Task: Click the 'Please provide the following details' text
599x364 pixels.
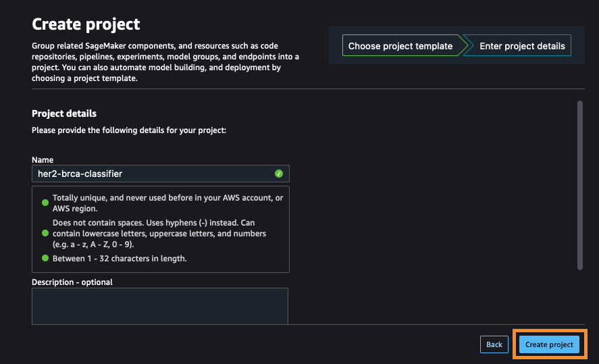Action: point(129,130)
